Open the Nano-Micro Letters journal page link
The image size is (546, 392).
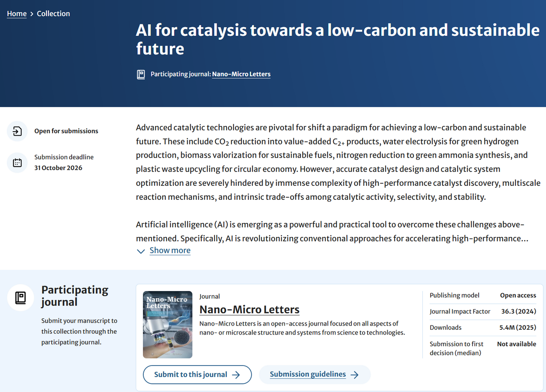[249, 309]
